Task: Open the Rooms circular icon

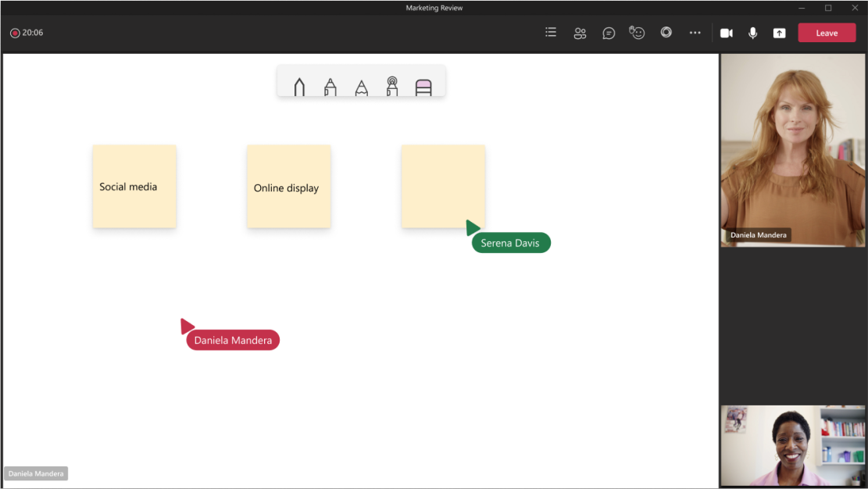Action: coord(666,33)
